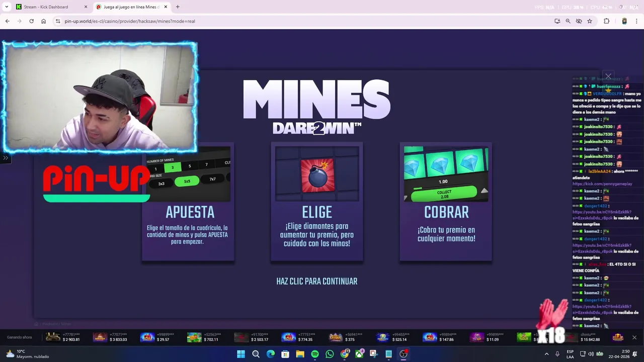Viewport: 644px width, 362px height.
Task: Select the Juega al juego en línea Mines tab
Action: 132,7
